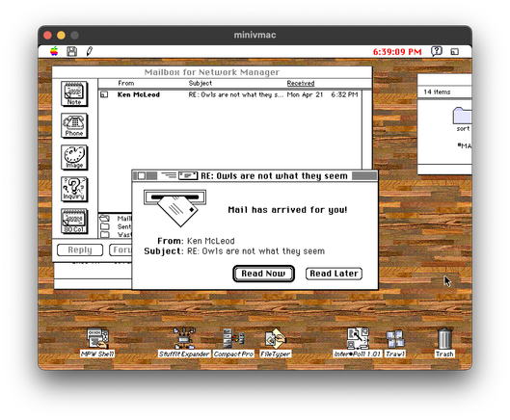510x420 pixels.
Task: Click the message icon beside Ken McLeod
Action: pos(104,94)
